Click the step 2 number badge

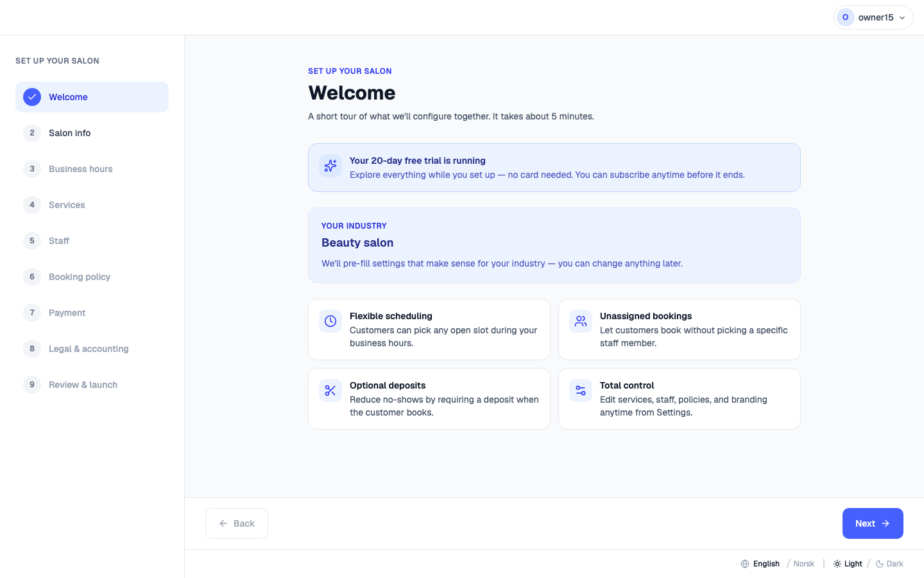pos(32,133)
